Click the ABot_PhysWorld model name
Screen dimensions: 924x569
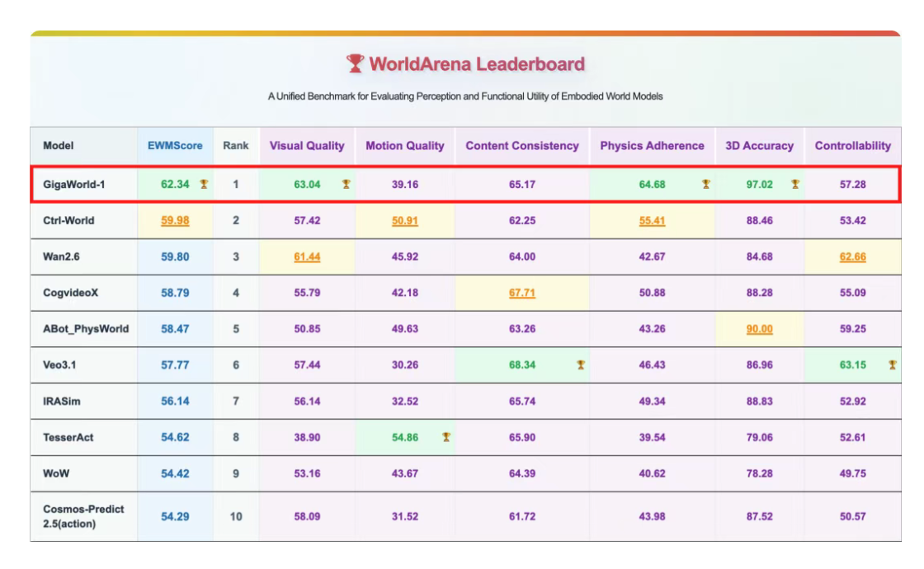click(86, 329)
